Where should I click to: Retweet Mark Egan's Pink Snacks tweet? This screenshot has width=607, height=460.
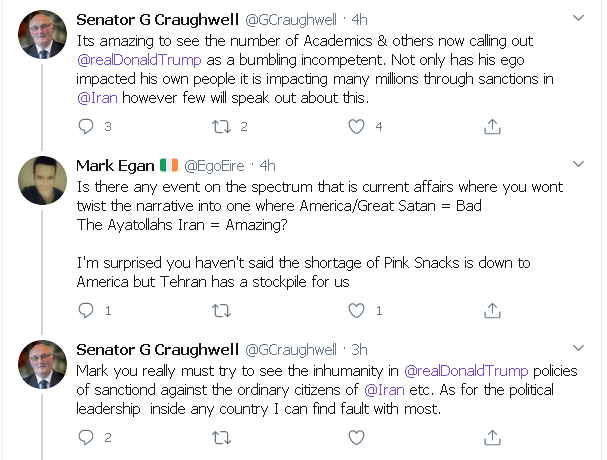click(x=222, y=311)
